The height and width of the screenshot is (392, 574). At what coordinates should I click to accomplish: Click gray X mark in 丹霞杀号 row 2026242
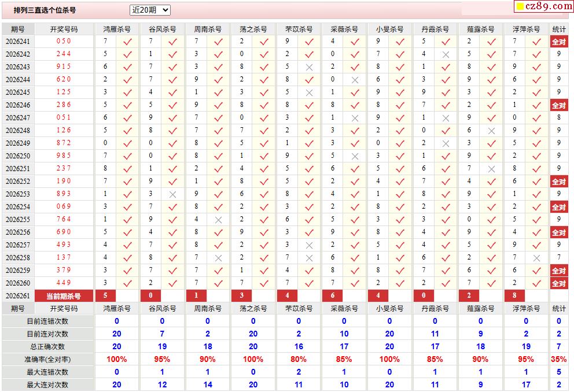tap(446, 55)
